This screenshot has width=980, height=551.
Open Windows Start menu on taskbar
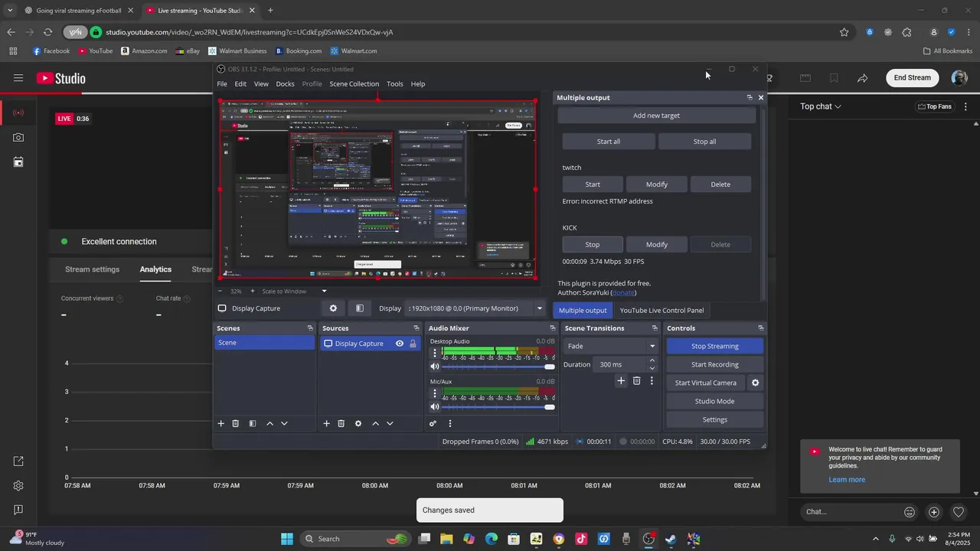coord(287,539)
